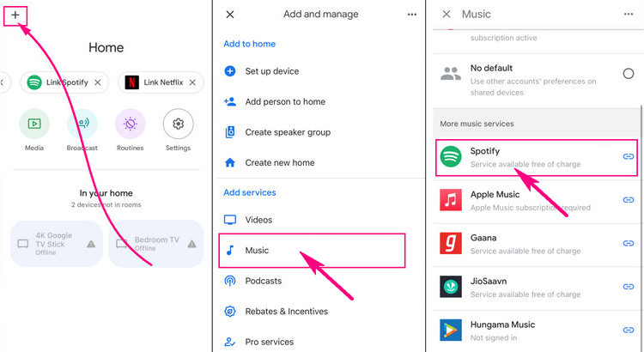644x352 pixels.
Task: Open more options in Add and manage
Action: click(x=412, y=15)
